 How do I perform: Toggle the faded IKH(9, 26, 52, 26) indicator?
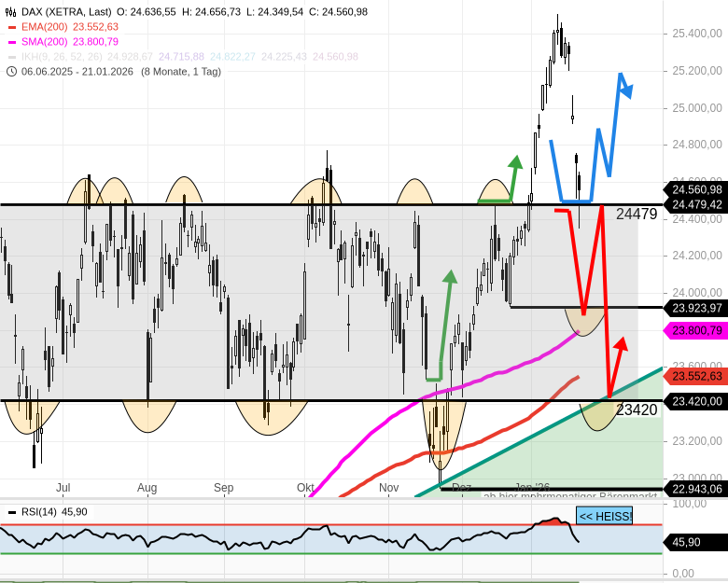(x=61, y=57)
